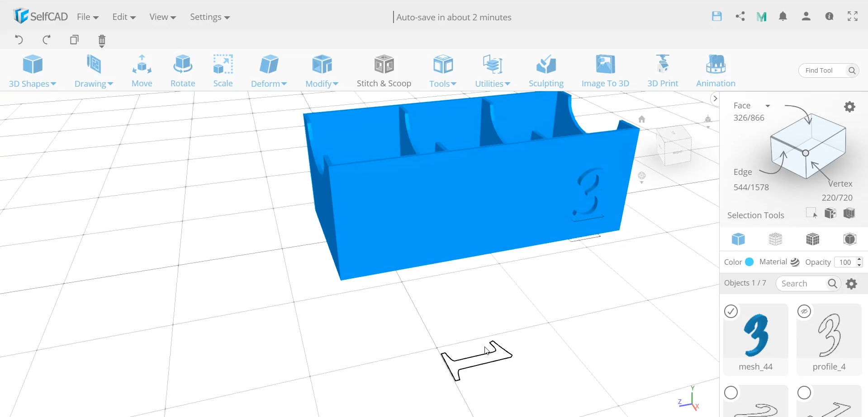Select the Rotate tool

tap(183, 70)
